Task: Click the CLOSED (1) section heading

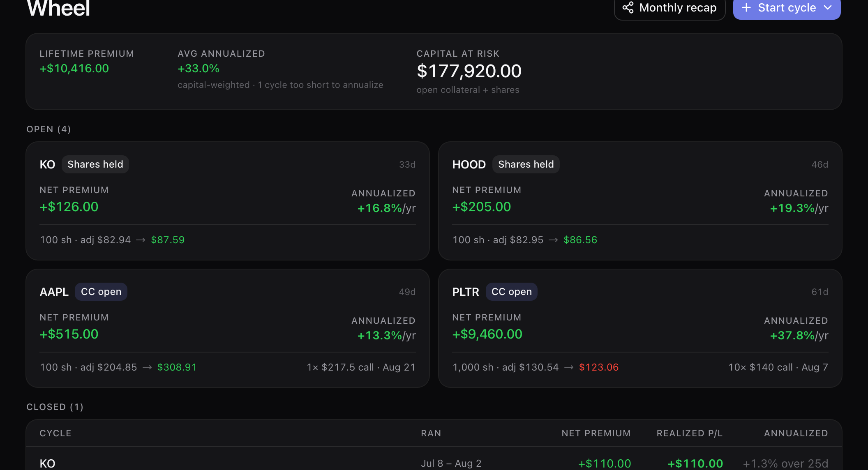Action: pyautogui.click(x=55, y=407)
